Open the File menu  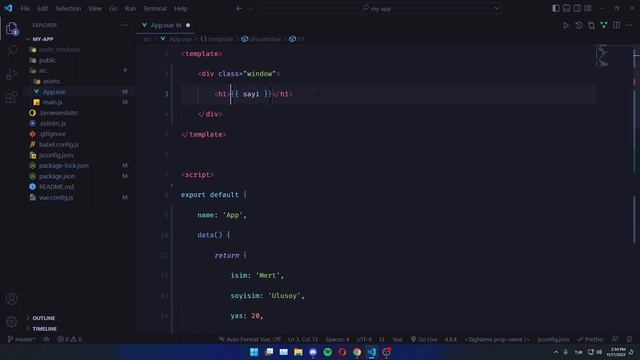[25, 8]
